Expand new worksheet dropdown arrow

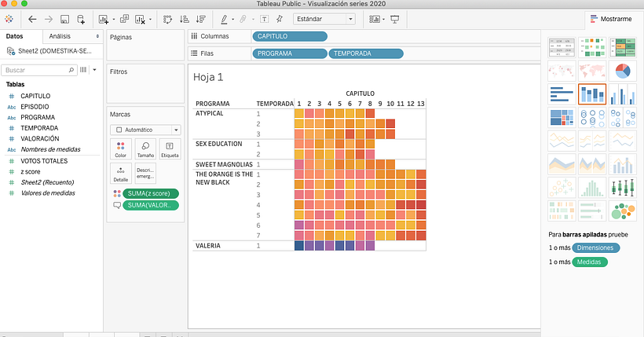click(114, 20)
